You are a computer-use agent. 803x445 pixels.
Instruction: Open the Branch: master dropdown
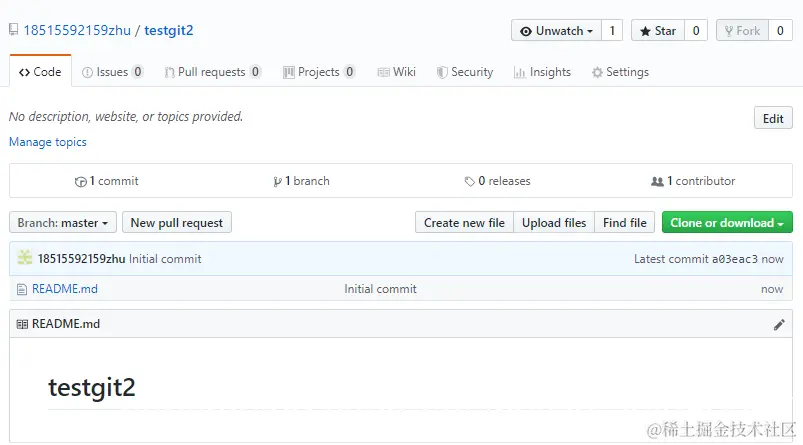tap(62, 223)
